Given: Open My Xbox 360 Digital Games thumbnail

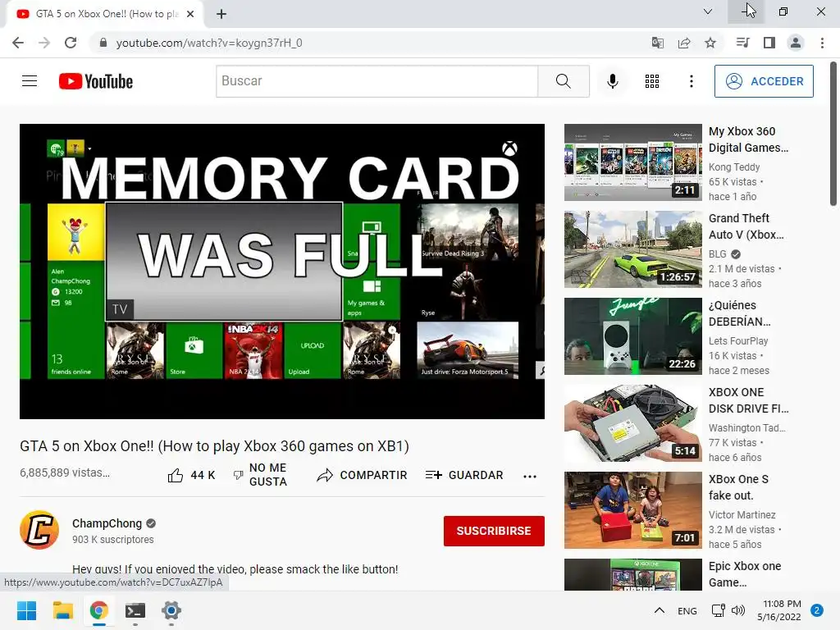Looking at the screenshot, I should (x=632, y=162).
